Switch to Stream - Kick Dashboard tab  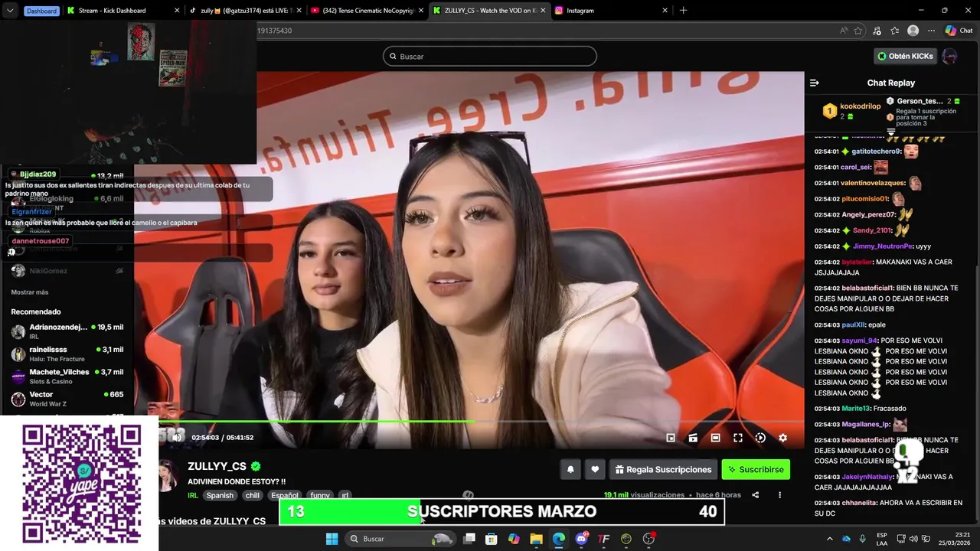[122, 11]
